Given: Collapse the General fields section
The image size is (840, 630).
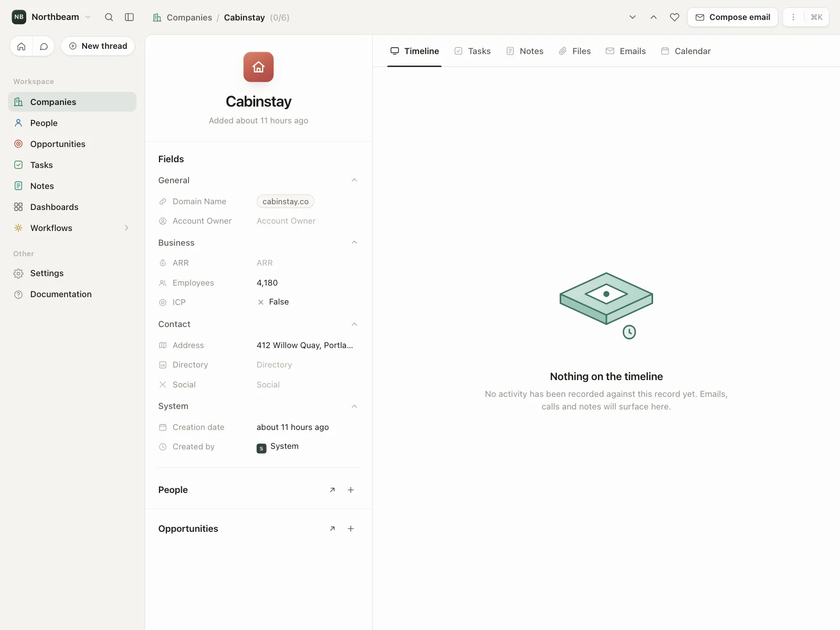Looking at the screenshot, I should (x=354, y=180).
